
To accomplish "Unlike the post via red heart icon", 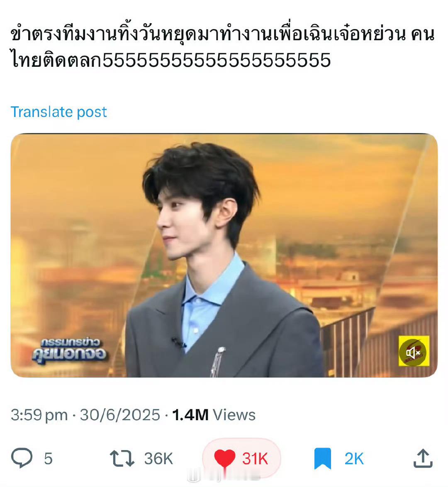I will 224,458.
